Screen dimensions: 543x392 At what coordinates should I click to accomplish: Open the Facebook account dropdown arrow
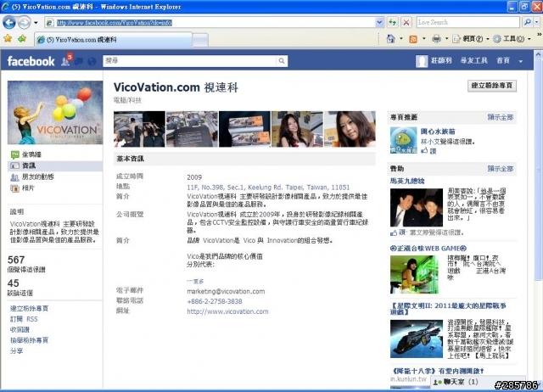[520, 61]
